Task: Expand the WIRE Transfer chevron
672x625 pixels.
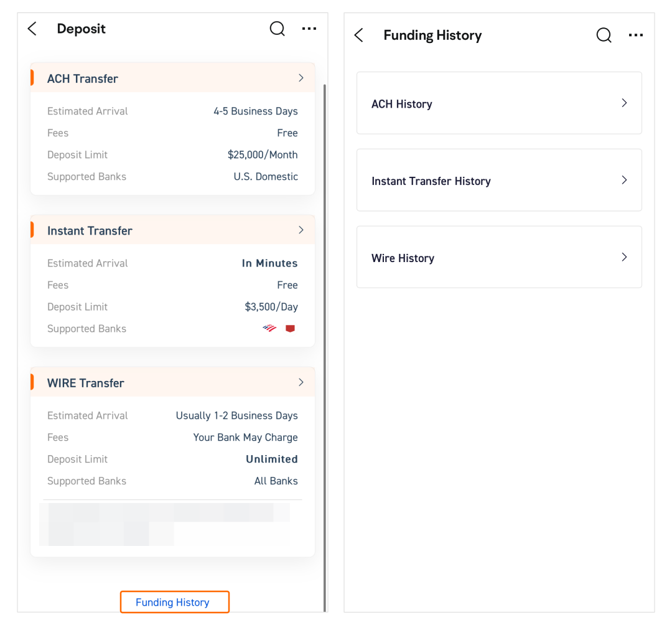Action: click(x=301, y=382)
